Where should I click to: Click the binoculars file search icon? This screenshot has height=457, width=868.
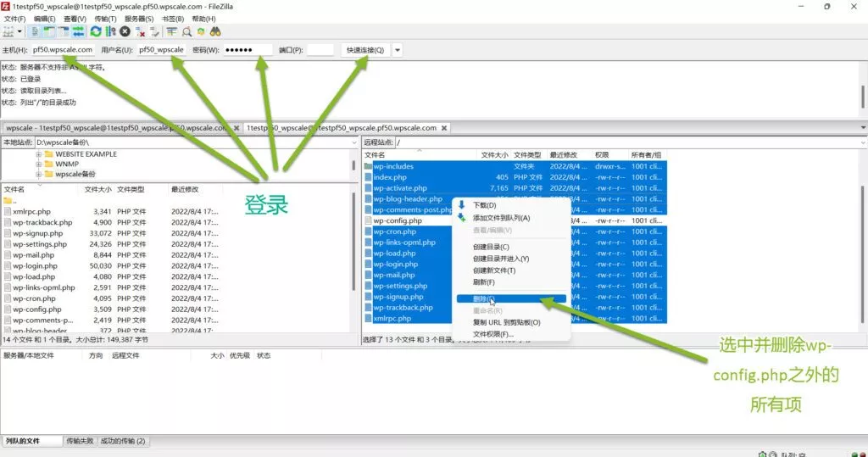pos(215,31)
